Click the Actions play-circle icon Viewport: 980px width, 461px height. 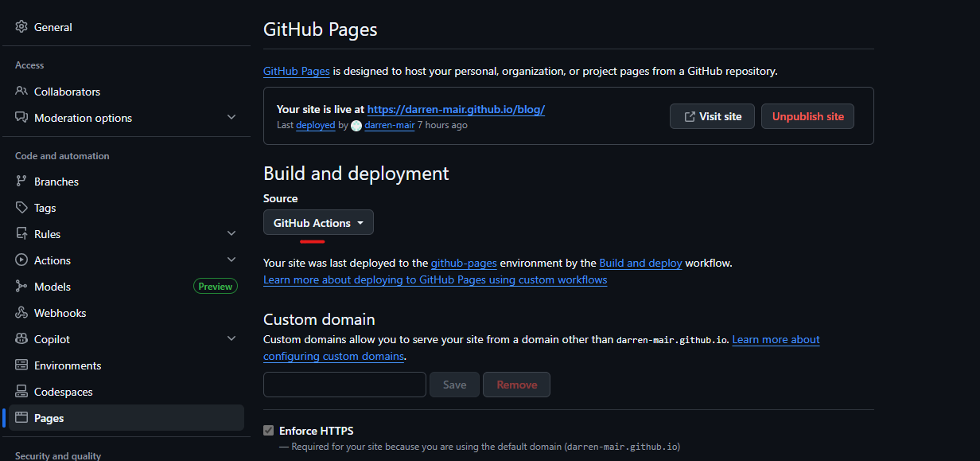coord(21,260)
